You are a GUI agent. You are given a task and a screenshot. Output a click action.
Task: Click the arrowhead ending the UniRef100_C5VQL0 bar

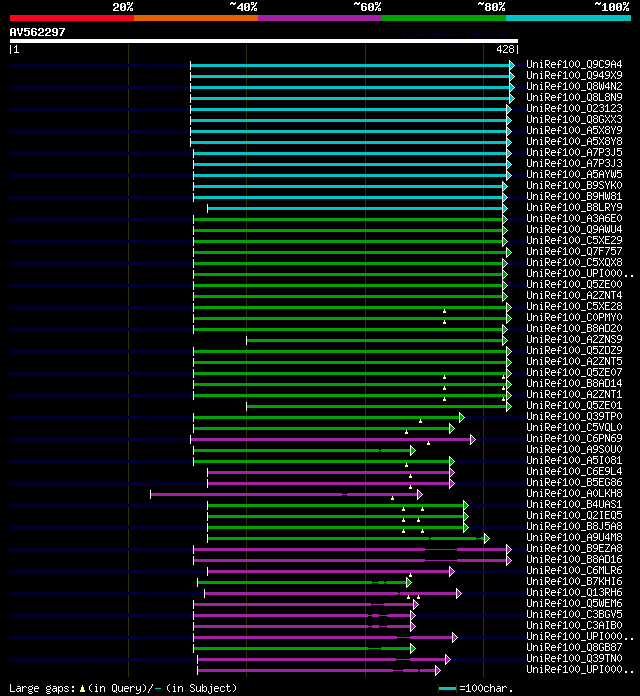[452, 428]
